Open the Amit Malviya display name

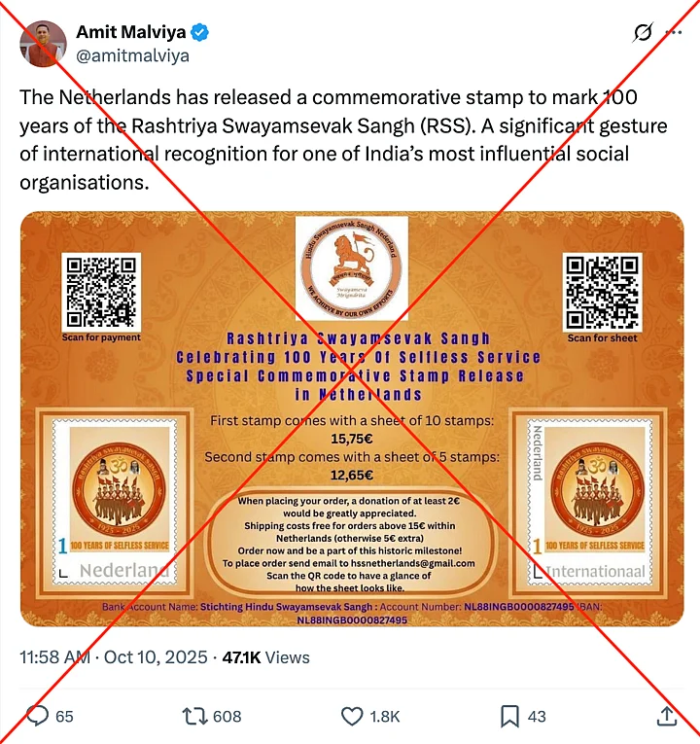(131, 32)
